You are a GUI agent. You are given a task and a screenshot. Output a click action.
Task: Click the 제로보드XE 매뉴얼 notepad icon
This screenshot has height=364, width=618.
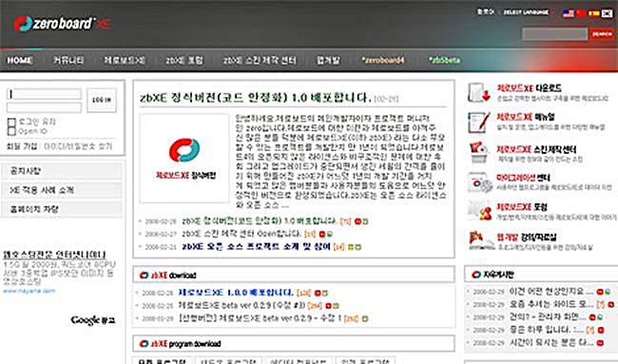479,122
